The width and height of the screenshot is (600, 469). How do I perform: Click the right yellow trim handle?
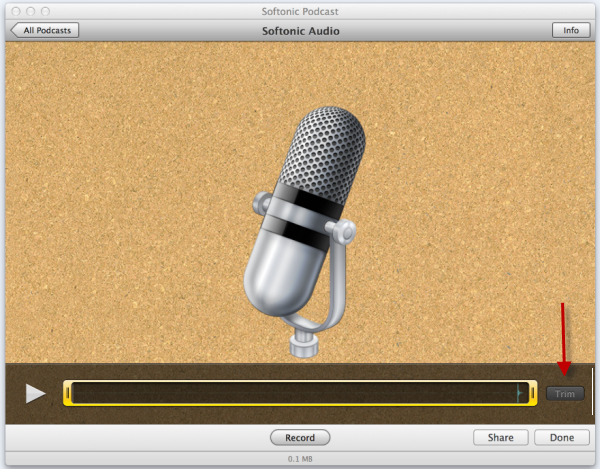tap(532, 393)
